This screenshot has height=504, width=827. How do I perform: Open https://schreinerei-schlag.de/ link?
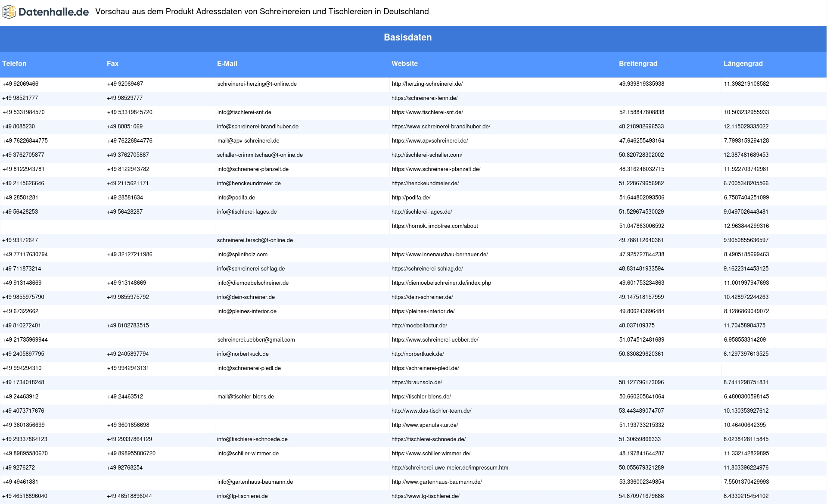(427, 269)
